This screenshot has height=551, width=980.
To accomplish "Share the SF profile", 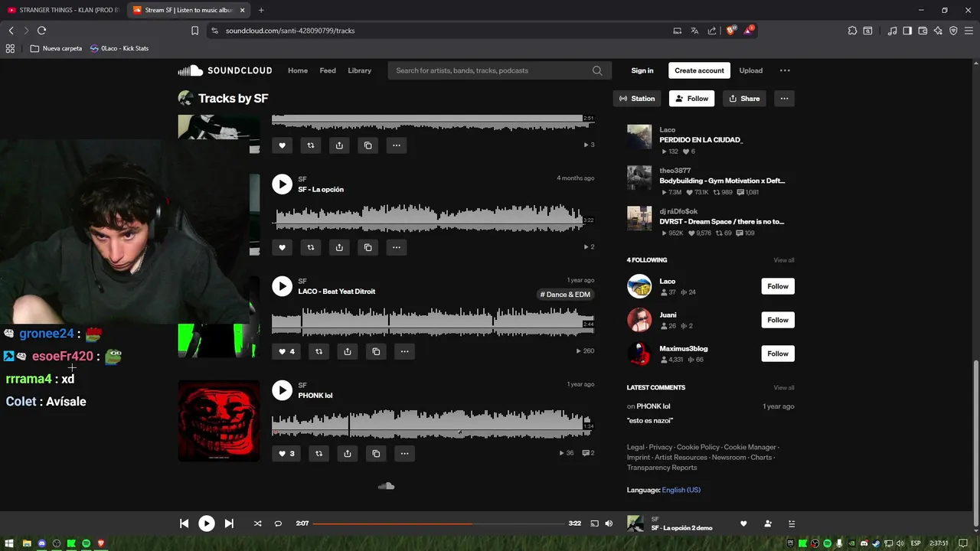I will pos(744,99).
